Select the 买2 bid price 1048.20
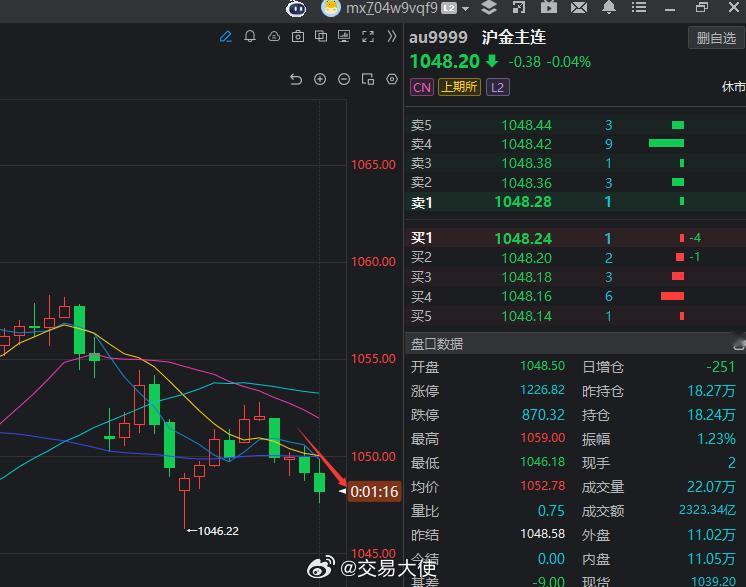This screenshot has height=587, width=746. click(526, 258)
